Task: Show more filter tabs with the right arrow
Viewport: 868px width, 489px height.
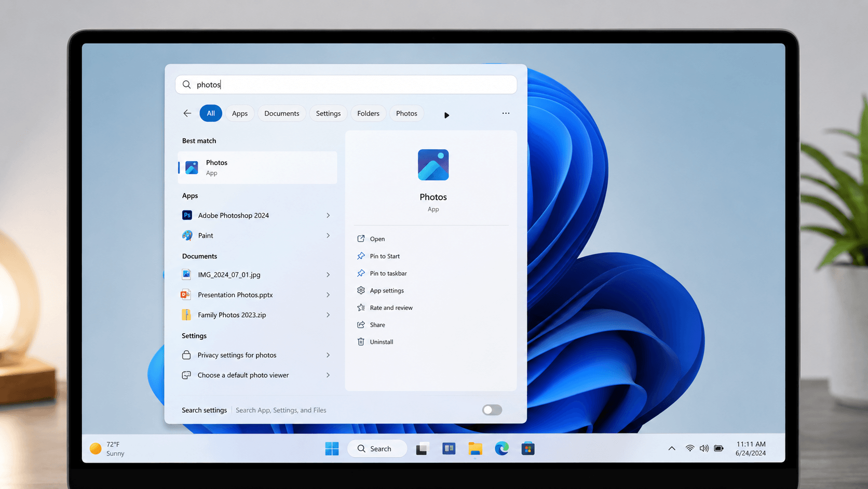Action: click(x=446, y=115)
